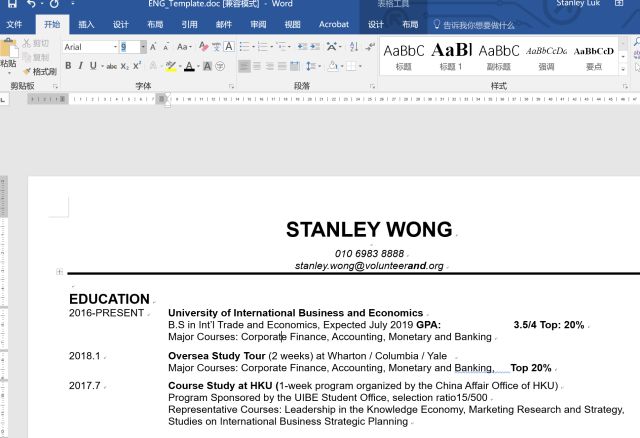Viewport: 640px width, 438px height.
Task: Activate the Format Painter (格式刷)
Action: tap(39, 71)
